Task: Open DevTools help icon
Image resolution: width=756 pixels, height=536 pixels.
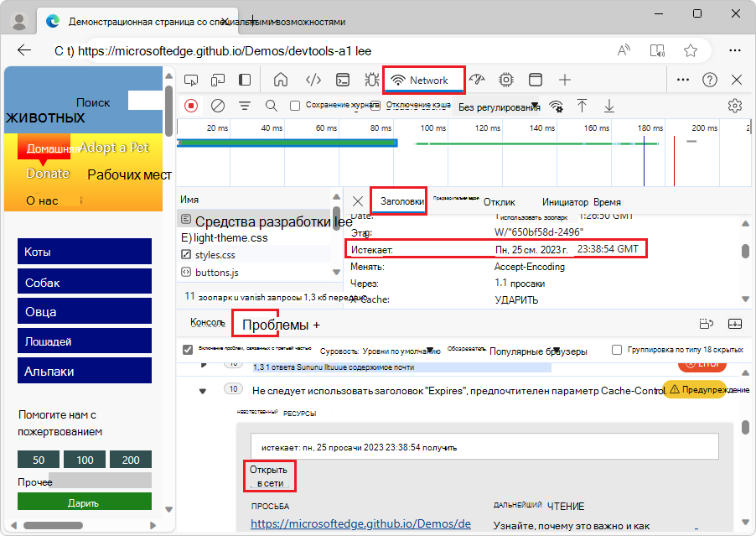Action: (x=710, y=80)
